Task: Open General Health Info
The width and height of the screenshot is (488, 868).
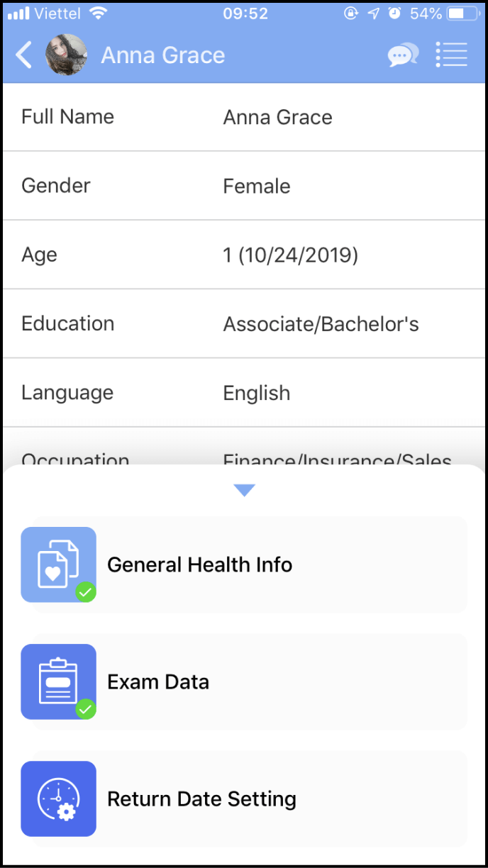Action: click(244, 564)
